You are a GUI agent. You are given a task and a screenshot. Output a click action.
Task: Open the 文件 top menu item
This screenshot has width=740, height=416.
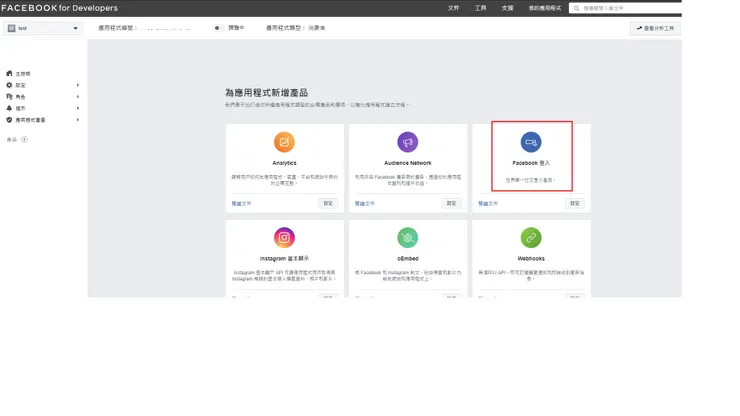454,8
